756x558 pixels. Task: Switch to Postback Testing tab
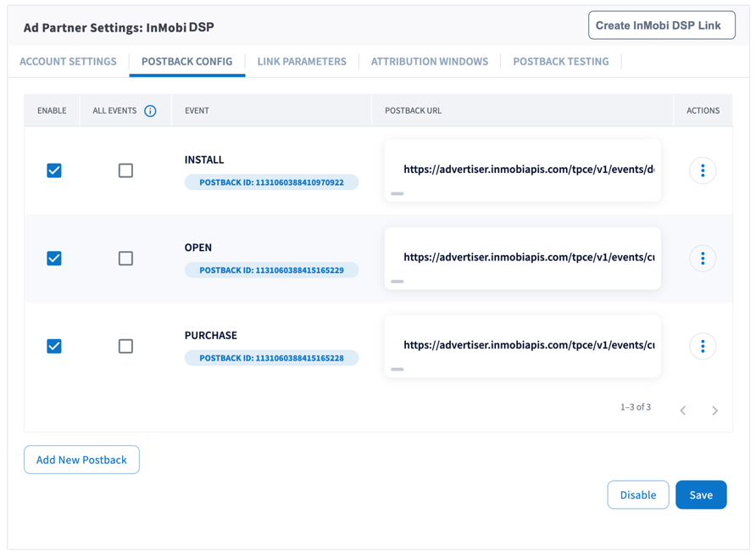pos(561,62)
